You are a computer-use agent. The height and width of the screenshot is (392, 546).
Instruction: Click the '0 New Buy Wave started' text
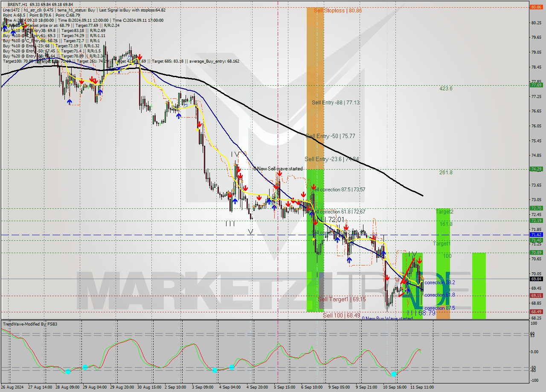[x=387, y=318]
